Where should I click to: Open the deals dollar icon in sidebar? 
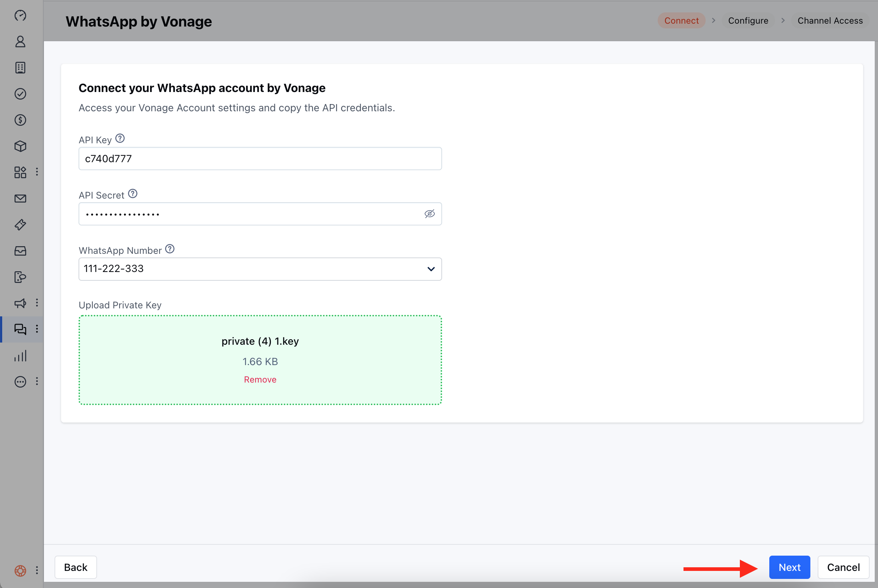(x=20, y=120)
